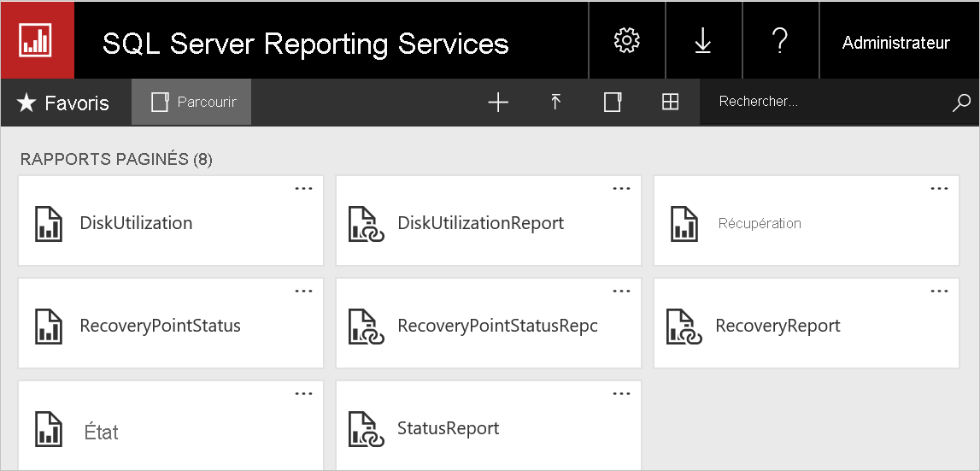Click the tiles grid view icon

(x=671, y=103)
